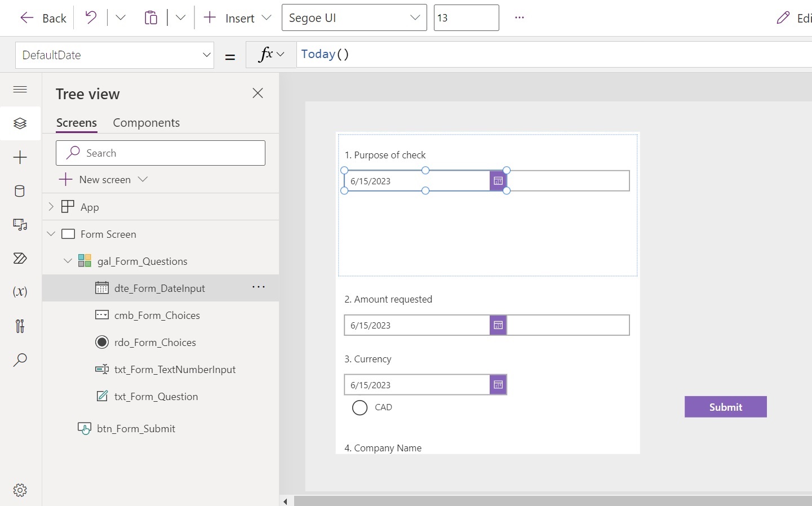This screenshot has width=812, height=506.
Task: Open the Variables (x) panel
Action: coord(20,292)
